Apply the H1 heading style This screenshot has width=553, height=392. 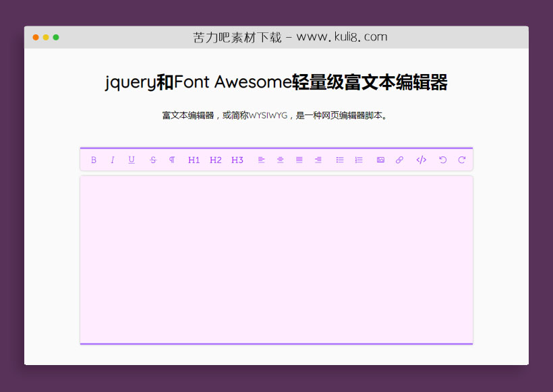[194, 160]
